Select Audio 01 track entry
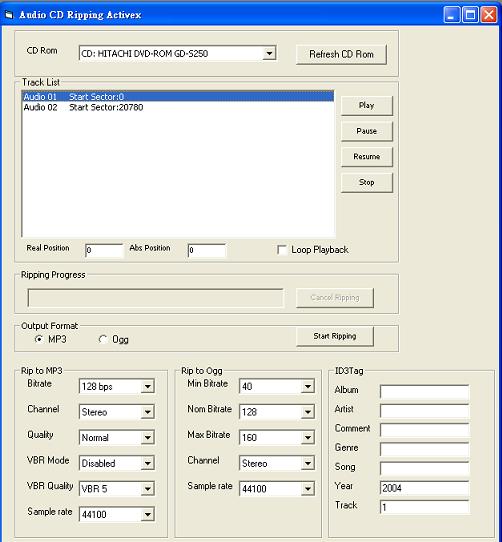Screen dimensions: 502x542 (178, 97)
